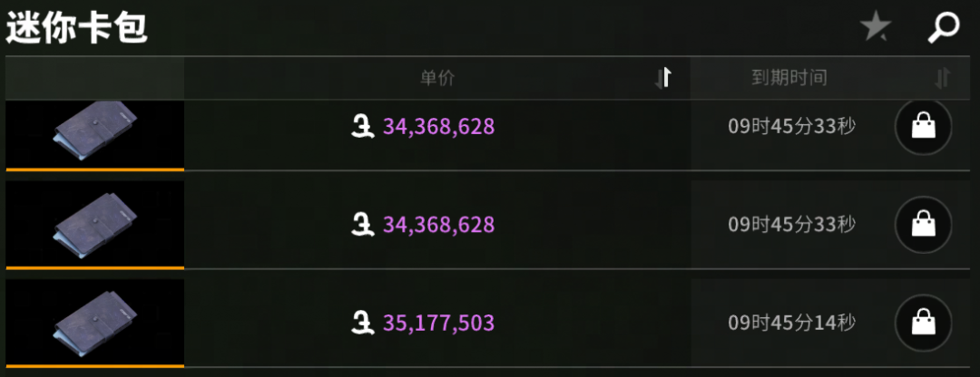Select the second row's card bag thumbnail

coord(94,225)
